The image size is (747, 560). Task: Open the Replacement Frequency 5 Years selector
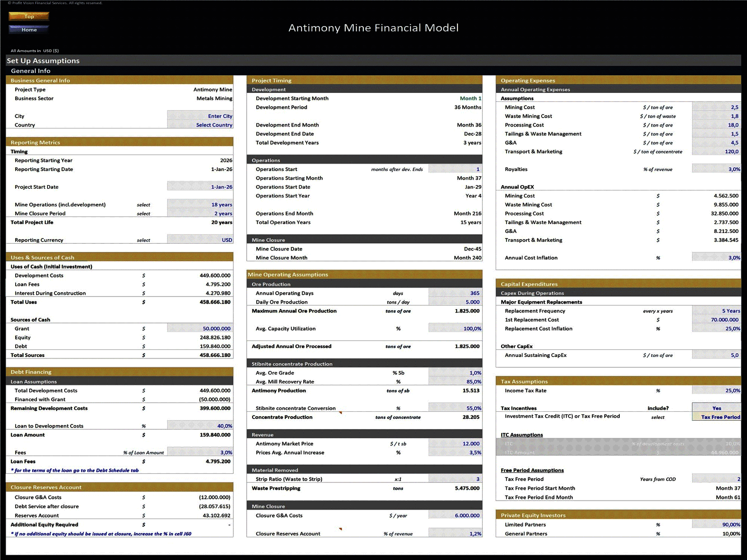716,311
